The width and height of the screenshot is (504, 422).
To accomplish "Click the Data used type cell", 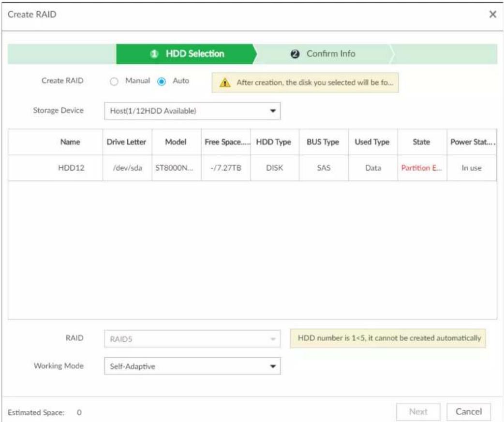I will point(373,168).
